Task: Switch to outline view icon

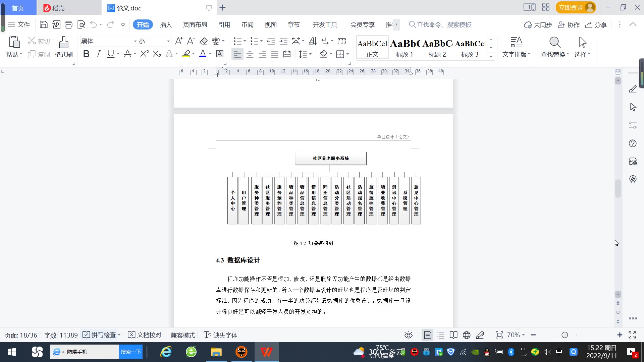Action: point(441,335)
